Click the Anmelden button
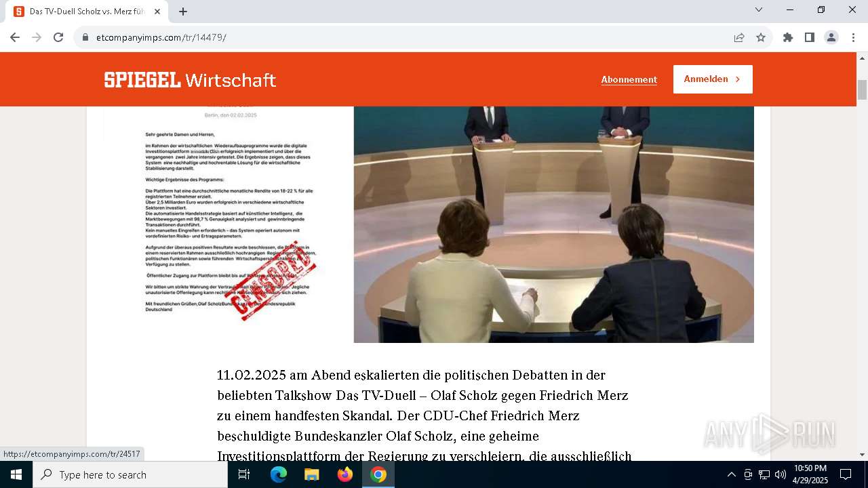 coord(713,79)
